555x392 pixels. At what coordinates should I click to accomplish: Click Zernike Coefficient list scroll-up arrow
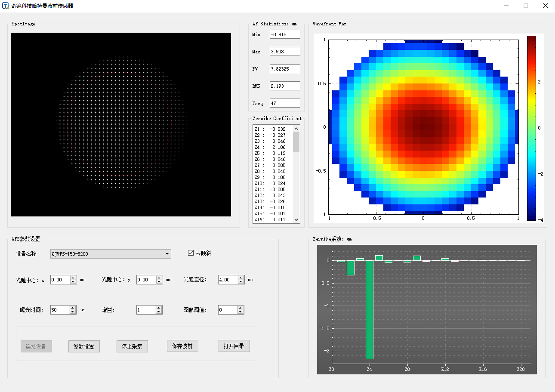coord(296,129)
